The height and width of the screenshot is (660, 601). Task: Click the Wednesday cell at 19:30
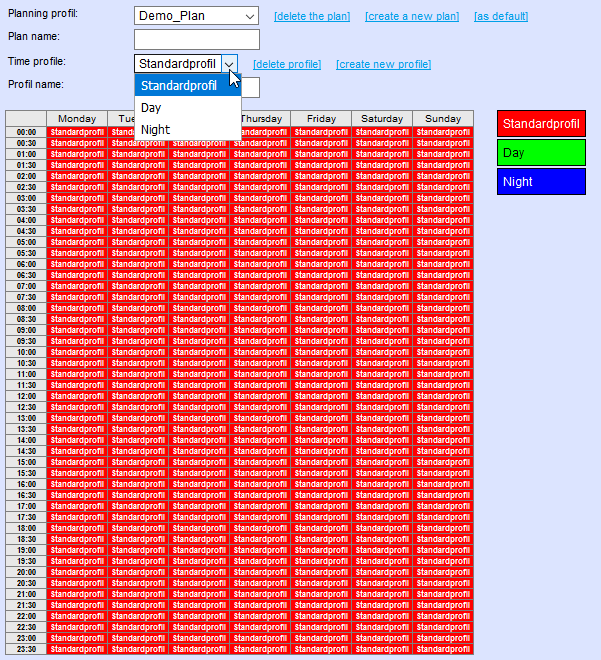point(199,561)
